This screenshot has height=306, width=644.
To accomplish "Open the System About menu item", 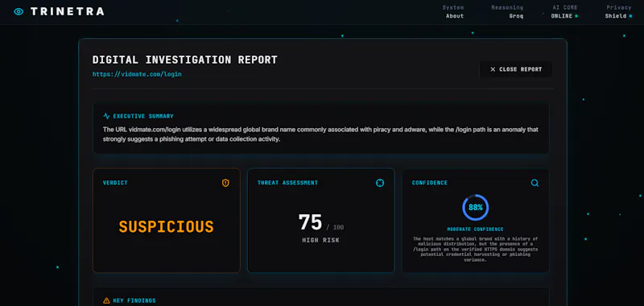I will 453,11.
